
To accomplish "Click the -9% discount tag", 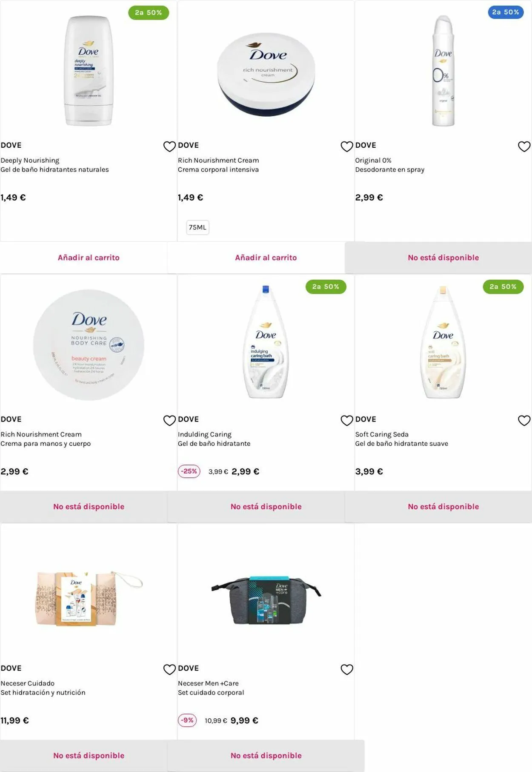I will (187, 720).
